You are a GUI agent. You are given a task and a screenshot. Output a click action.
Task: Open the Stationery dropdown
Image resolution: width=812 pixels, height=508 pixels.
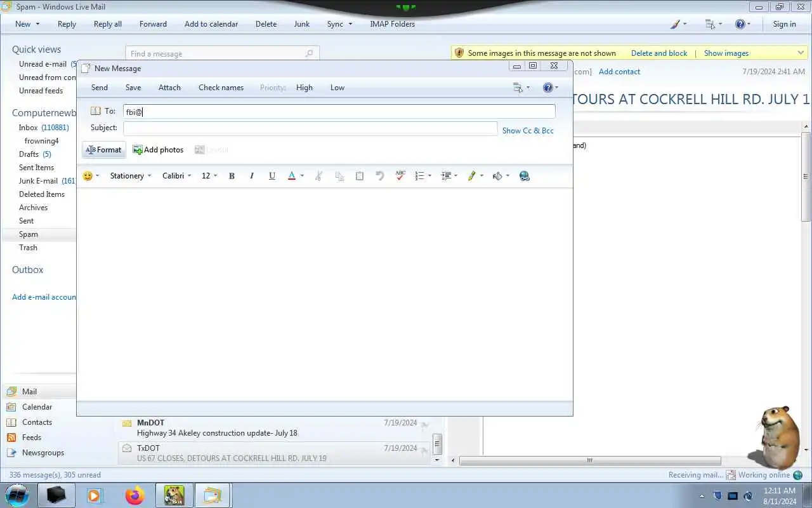coord(131,176)
